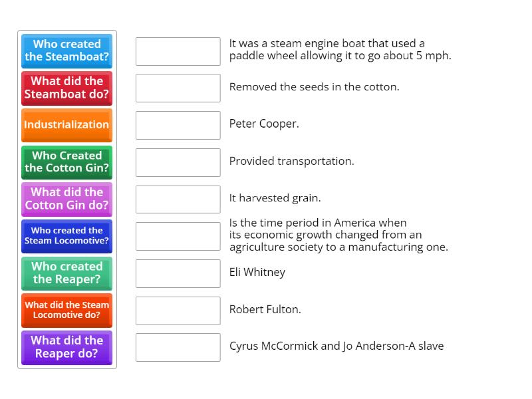Click the answer box beside 'Peter Cooper'
The height and width of the screenshot is (399, 532).
click(178, 125)
